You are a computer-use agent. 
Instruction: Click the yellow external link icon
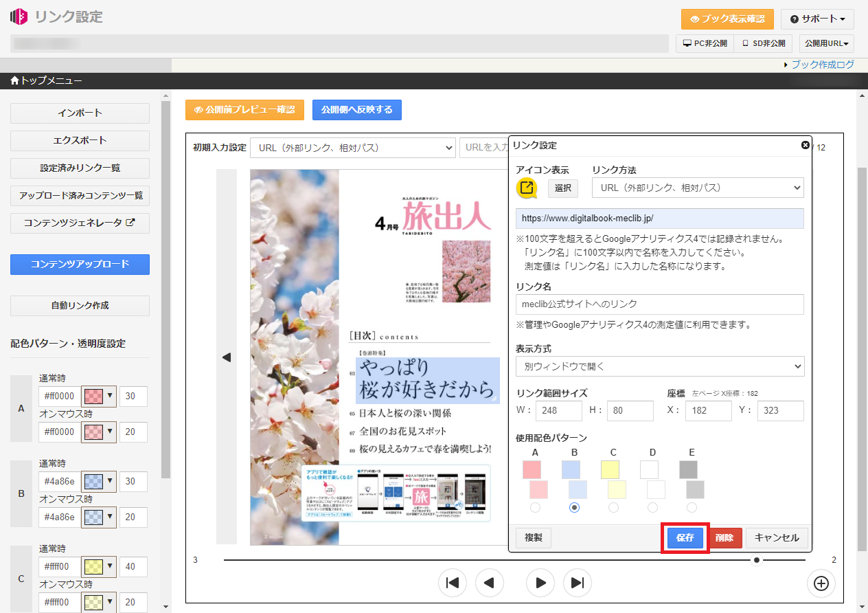[527, 188]
